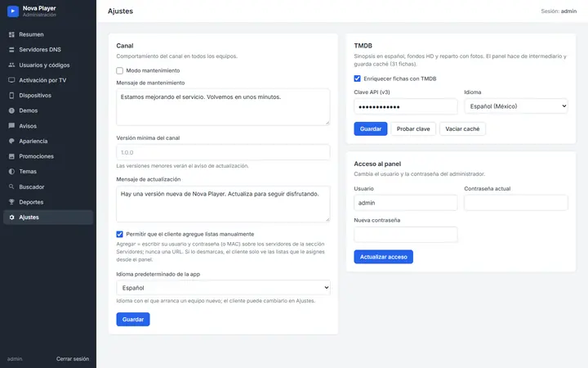588x368 pixels.
Task: Click the Actualizar acceso button
Action: click(383, 257)
